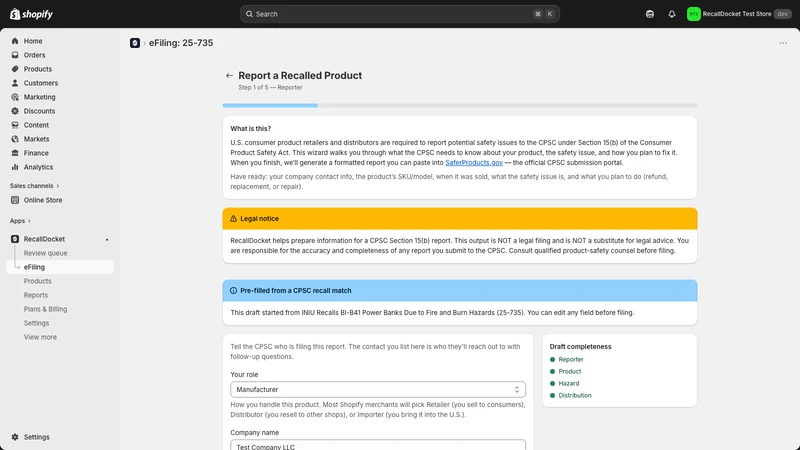Click the Online Store icon

[x=15, y=200]
